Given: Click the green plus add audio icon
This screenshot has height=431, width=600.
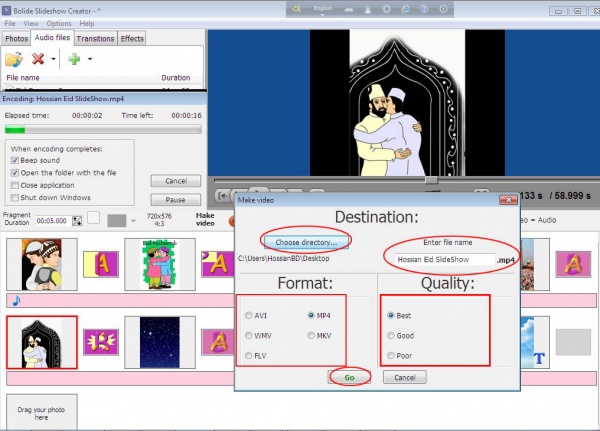Looking at the screenshot, I should tap(74, 59).
